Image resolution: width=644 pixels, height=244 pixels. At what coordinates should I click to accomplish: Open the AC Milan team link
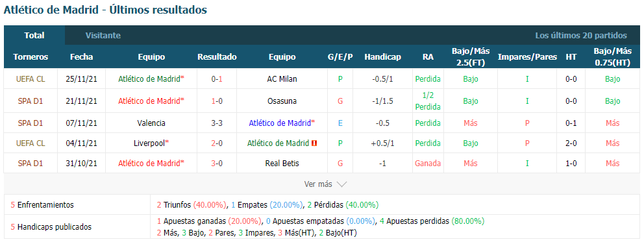click(282, 79)
